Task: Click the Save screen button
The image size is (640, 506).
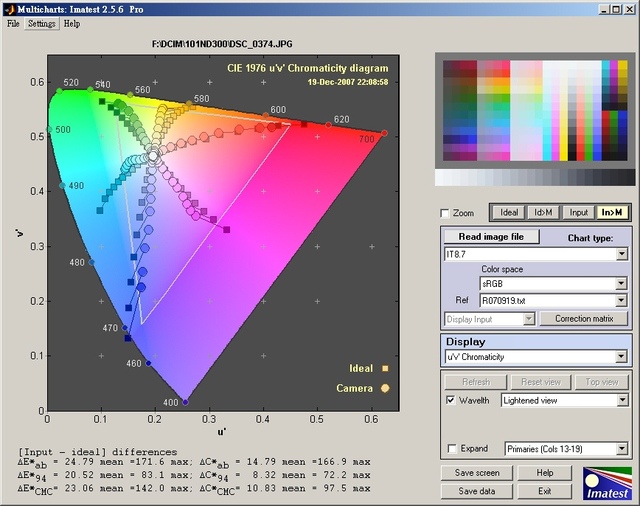Action: (x=477, y=473)
